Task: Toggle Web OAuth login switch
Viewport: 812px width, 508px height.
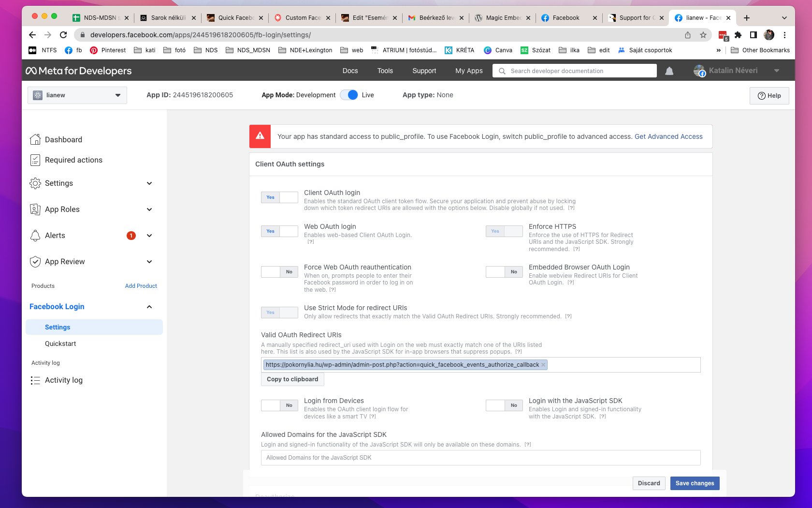Action: (279, 231)
